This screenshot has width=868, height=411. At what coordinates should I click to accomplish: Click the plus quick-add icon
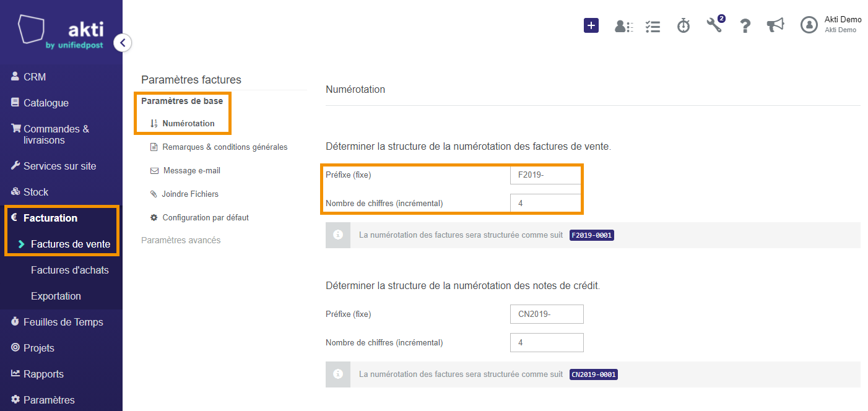click(x=591, y=25)
